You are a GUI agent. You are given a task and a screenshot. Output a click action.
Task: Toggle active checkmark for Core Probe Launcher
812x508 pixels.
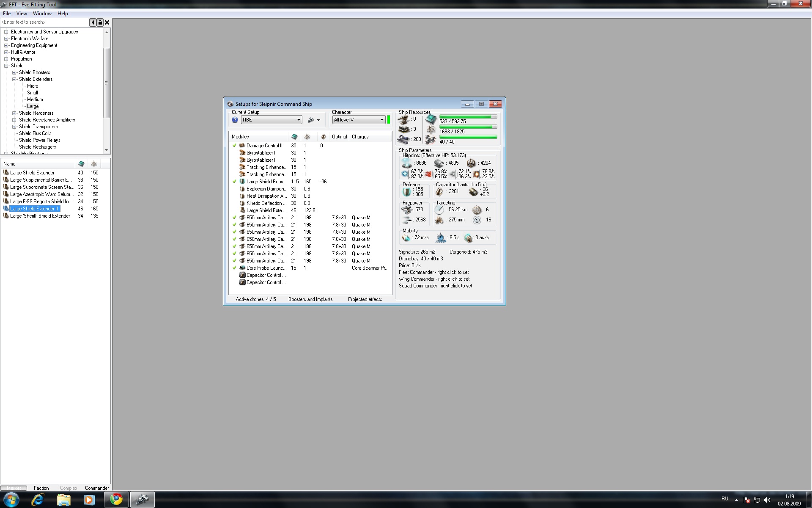pyautogui.click(x=234, y=268)
